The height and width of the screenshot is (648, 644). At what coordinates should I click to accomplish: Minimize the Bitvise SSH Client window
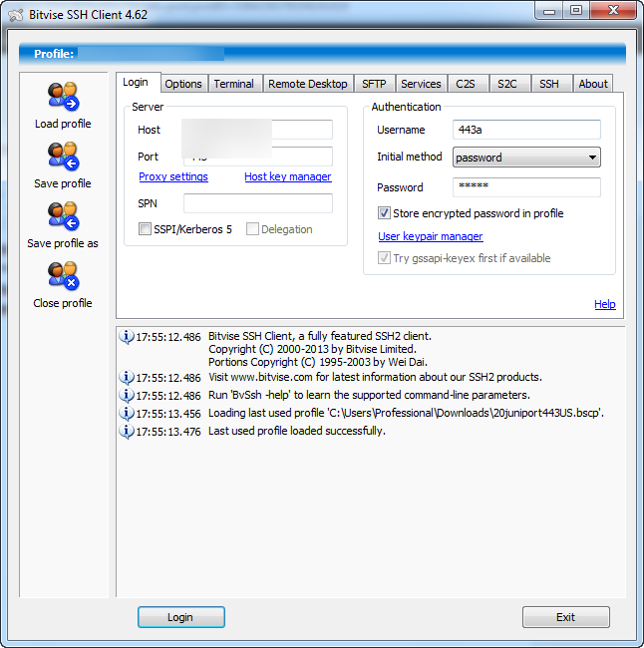549,10
